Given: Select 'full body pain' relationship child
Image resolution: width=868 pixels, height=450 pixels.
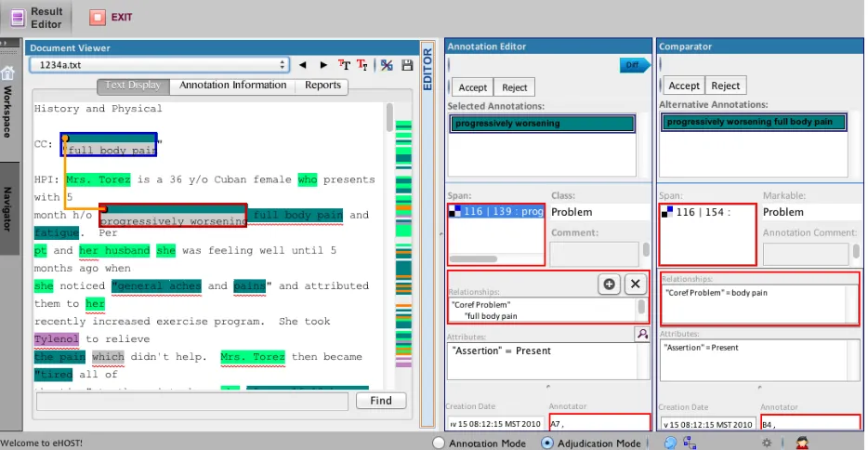Looking at the screenshot, I should click(491, 316).
